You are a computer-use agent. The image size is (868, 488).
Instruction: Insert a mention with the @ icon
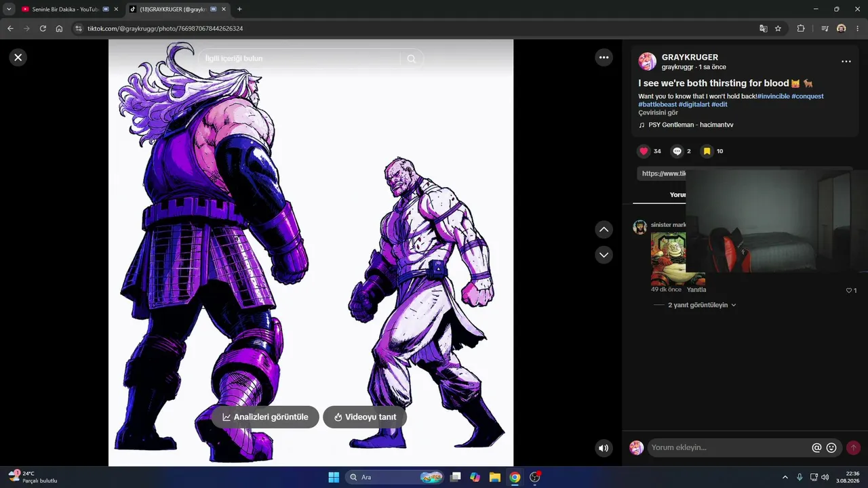pyautogui.click(x=816, y=448)
